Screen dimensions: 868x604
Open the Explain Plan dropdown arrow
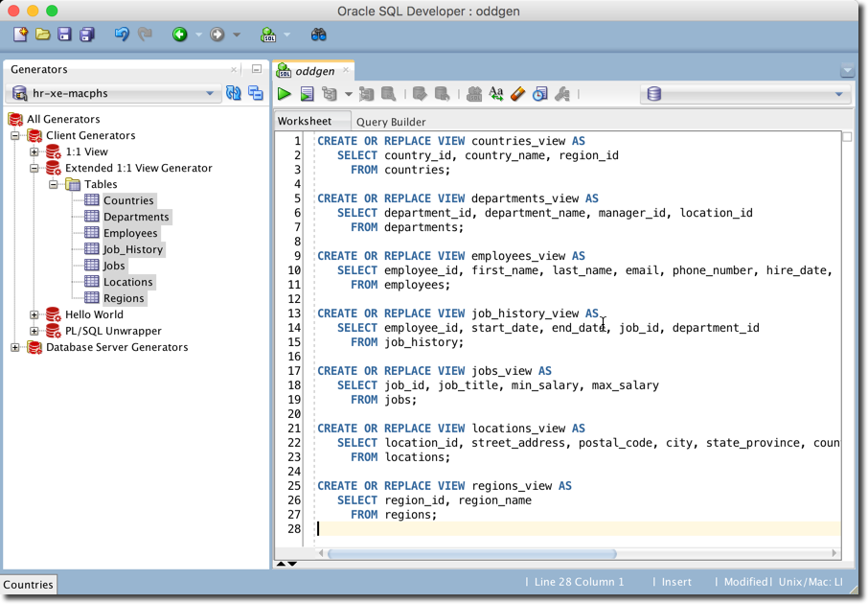[348, 94]
